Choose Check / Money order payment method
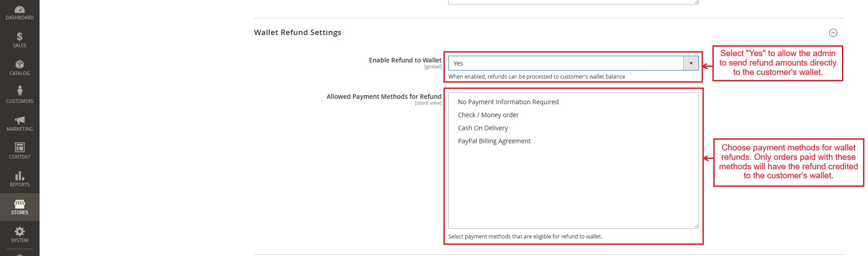The width and height of the screenshot is (868, 256). pyautogui.click(x=488, y=115)
